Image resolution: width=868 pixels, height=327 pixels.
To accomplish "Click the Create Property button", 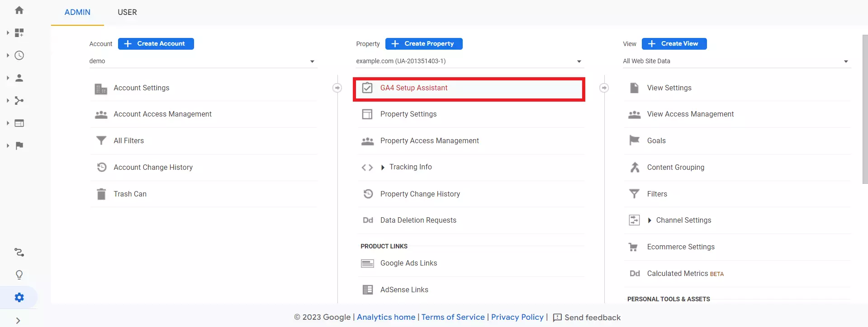I will (424, 44).
